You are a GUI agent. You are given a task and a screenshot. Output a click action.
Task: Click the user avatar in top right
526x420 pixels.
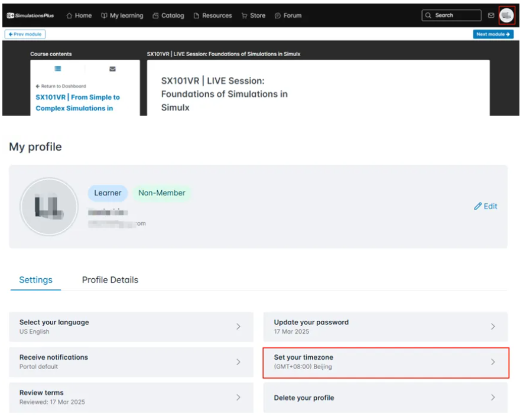click(x=506, y=15)
